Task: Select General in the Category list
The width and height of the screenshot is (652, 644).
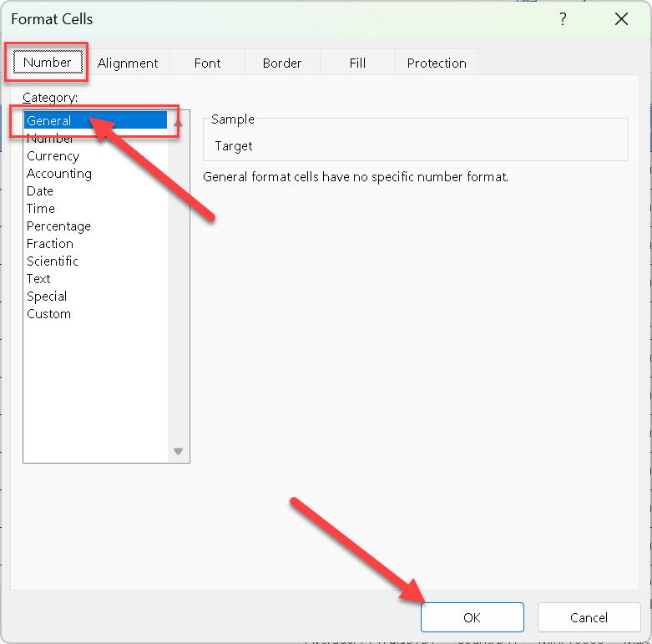Action: point(96,120)
